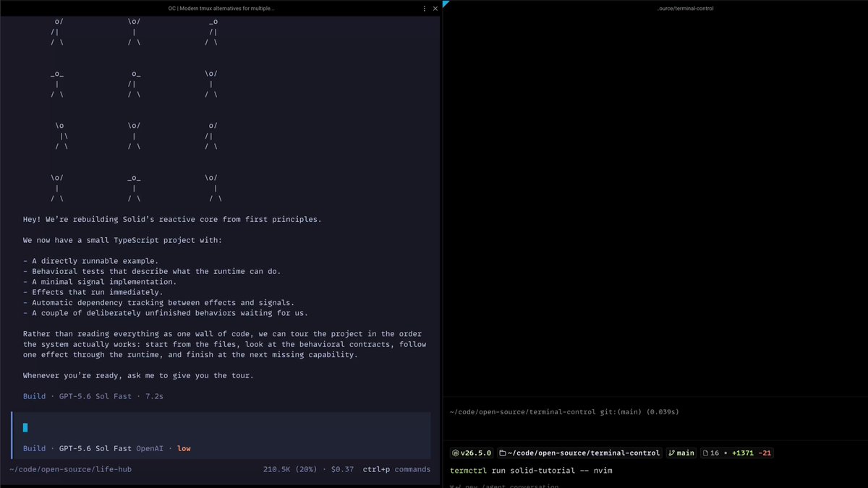Click the '210.5K (20%)' token usage

pos(290,469)
